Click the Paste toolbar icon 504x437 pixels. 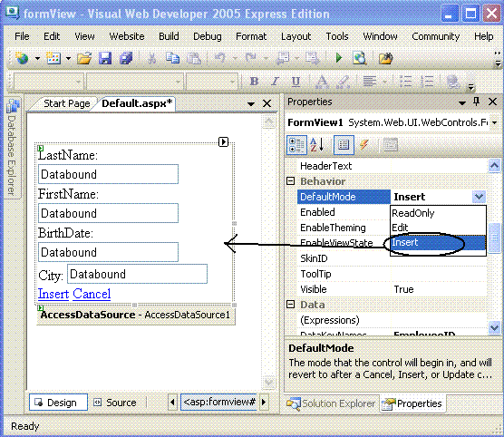(x=194, y=59)
